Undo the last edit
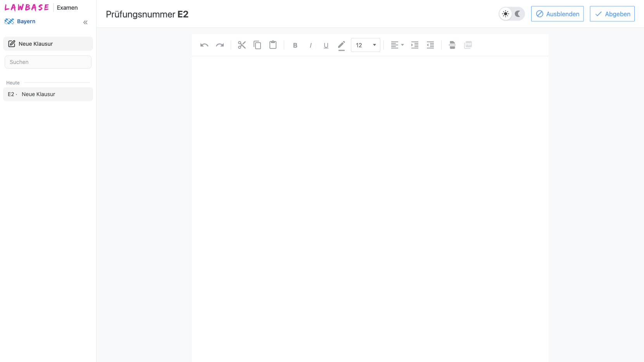This screenshot has width=644, height=362. tap(204, 45)
